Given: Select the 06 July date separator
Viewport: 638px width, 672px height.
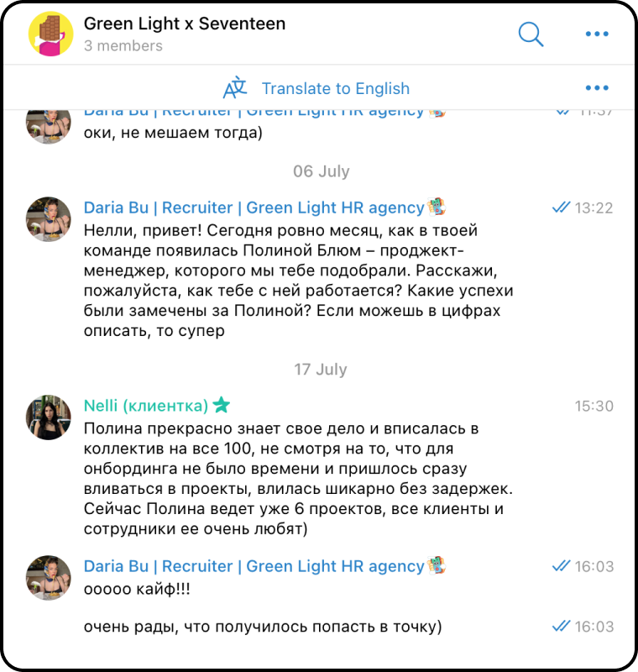Looking at the screenshot, I should (322, 171).
